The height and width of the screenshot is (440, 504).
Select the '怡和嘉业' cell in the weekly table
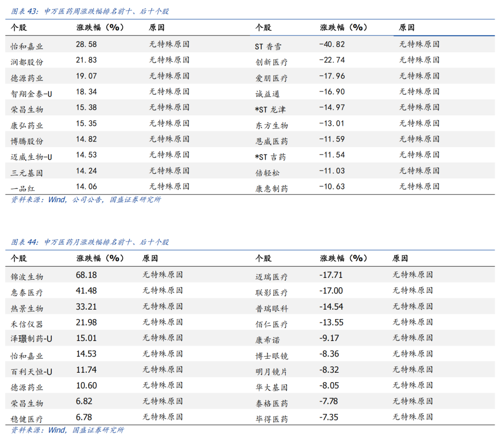pyautogui.click(x=27, y=47)
